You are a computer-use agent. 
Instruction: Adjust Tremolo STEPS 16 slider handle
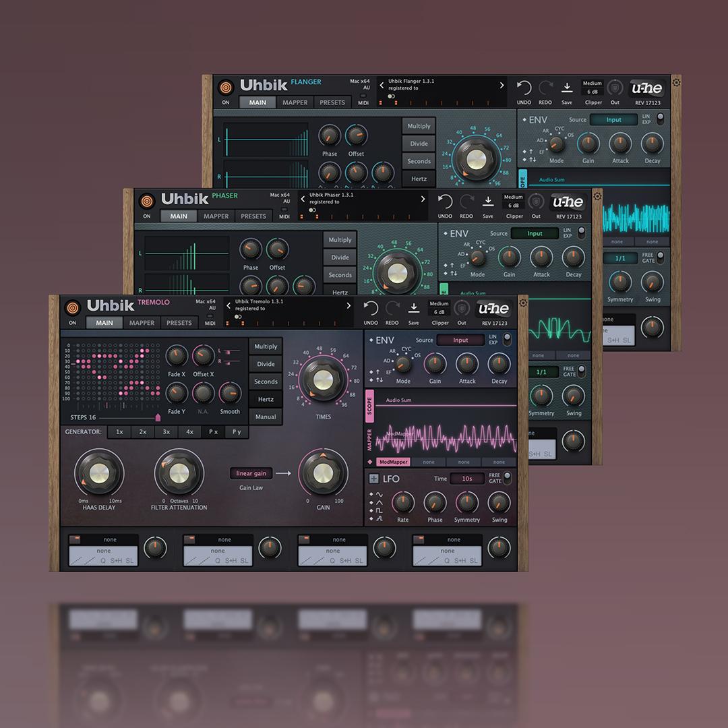pyautogui.click(x=158, y=417)
